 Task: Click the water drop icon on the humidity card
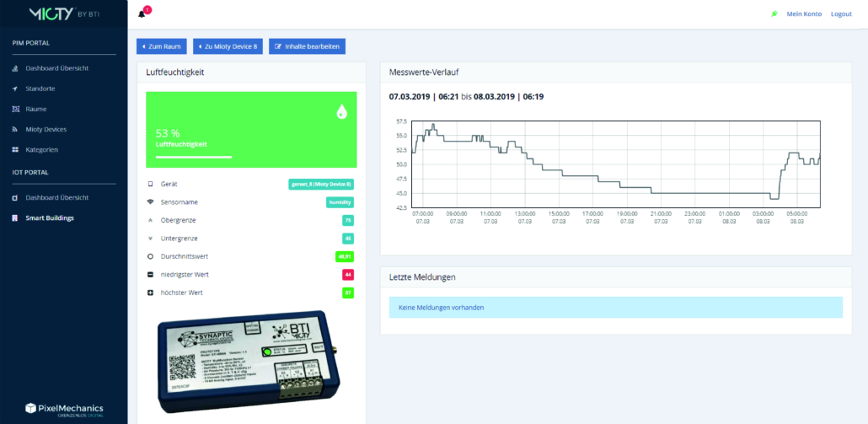(x=341, y=111)
